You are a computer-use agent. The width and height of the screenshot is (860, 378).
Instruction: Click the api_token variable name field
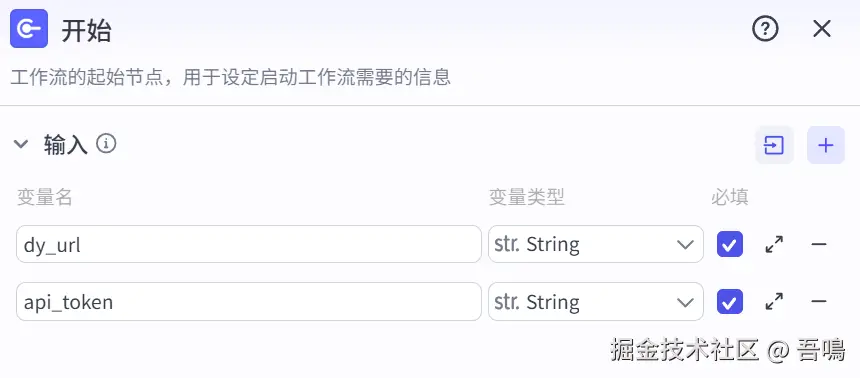[x=249, y=302]
